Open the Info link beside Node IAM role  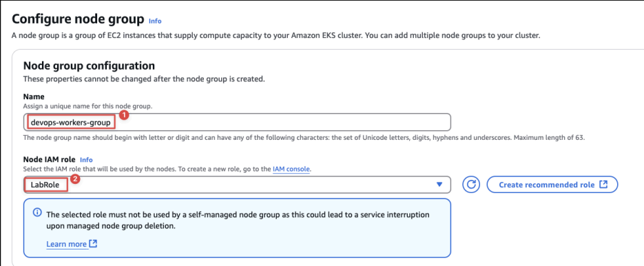point(86,159)
